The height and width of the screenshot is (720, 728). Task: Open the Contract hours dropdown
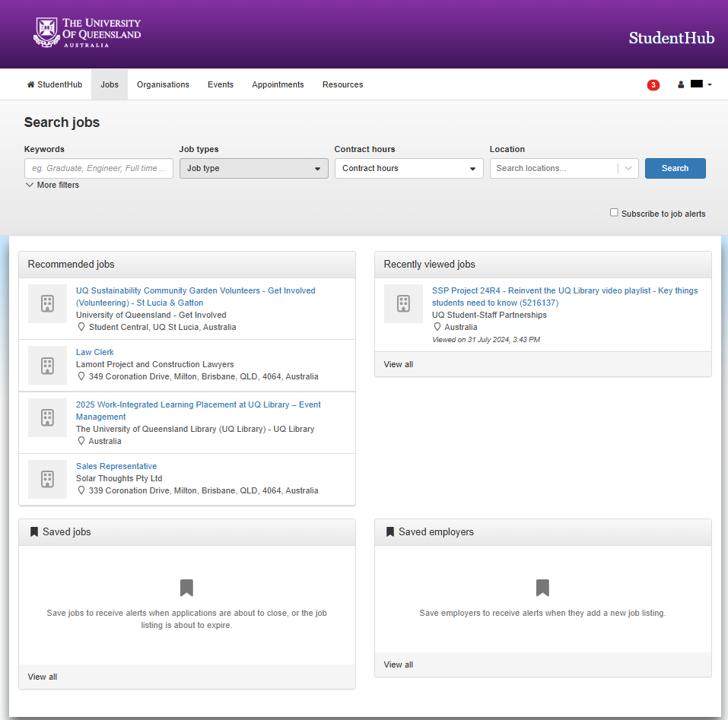(x=409, y=168)
